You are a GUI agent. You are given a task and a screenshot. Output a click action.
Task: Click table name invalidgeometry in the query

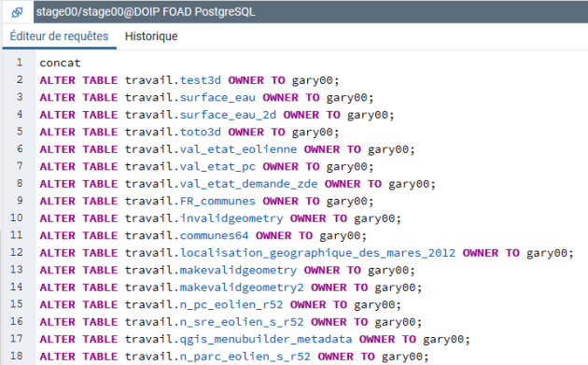coord(231,218)
